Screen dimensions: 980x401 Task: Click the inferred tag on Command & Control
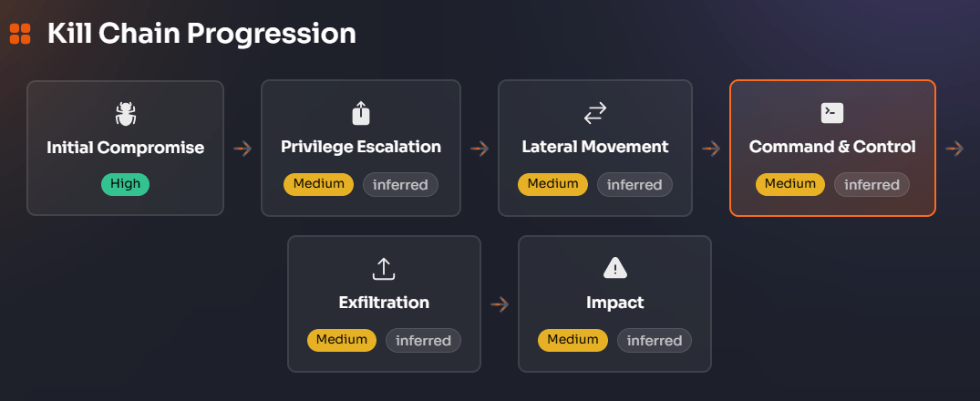872,185
